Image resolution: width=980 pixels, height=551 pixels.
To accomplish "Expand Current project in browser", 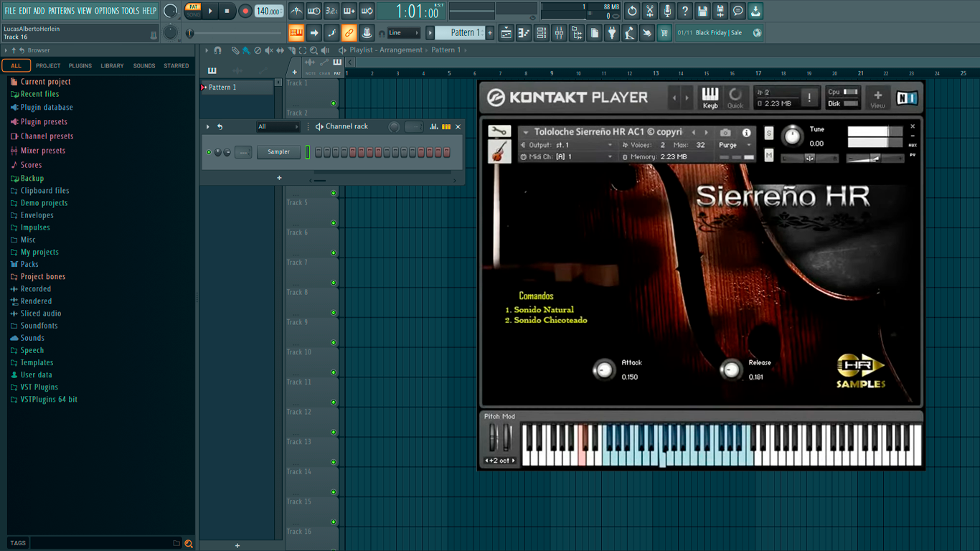I will (45, 82).
